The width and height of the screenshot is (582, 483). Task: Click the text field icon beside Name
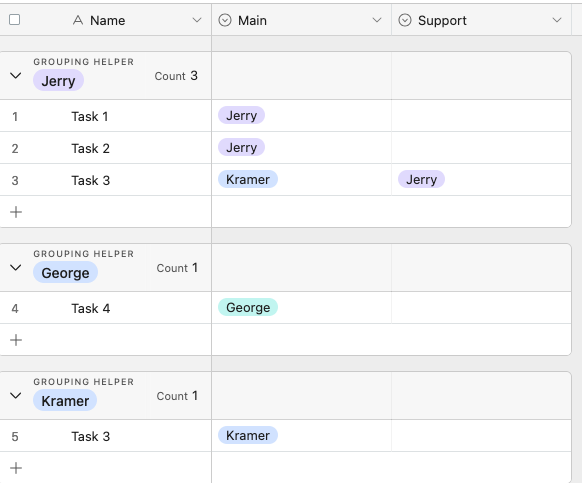(x=78, y=20)
